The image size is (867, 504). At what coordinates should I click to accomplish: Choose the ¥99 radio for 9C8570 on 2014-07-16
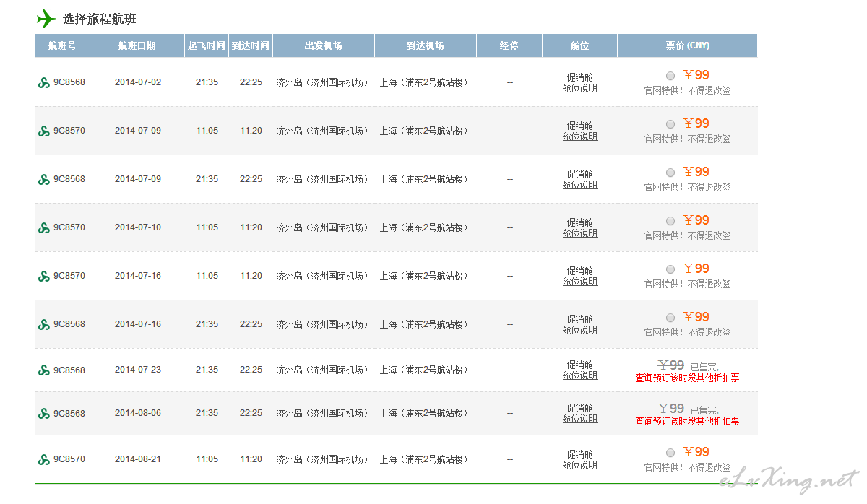(x=670, y=269)
